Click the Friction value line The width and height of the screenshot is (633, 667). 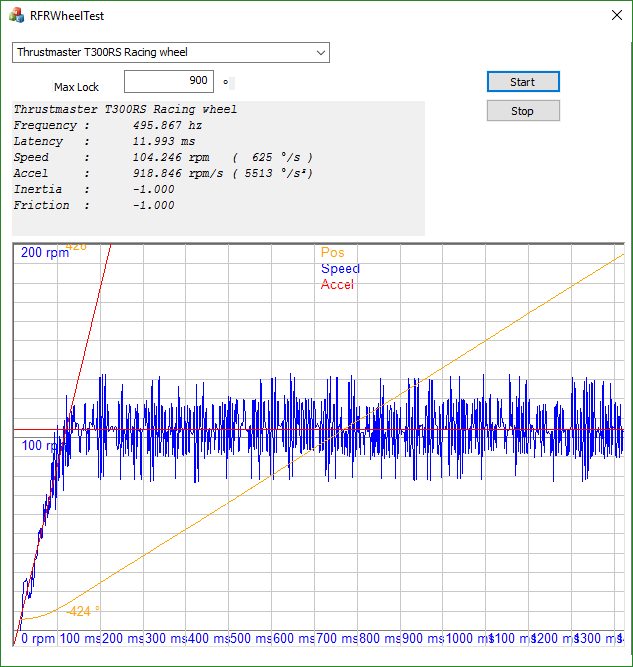tap(94, 206)
